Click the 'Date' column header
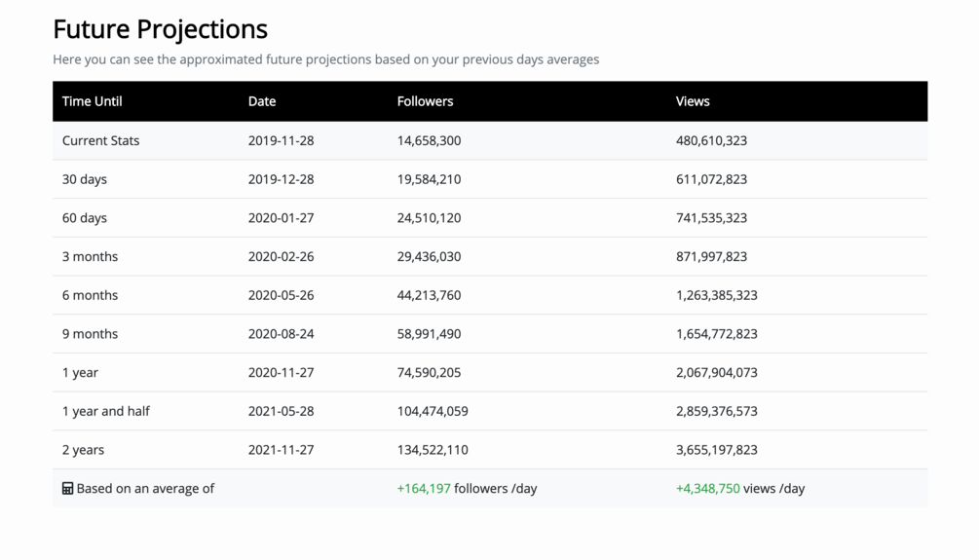 coord(262,101)
